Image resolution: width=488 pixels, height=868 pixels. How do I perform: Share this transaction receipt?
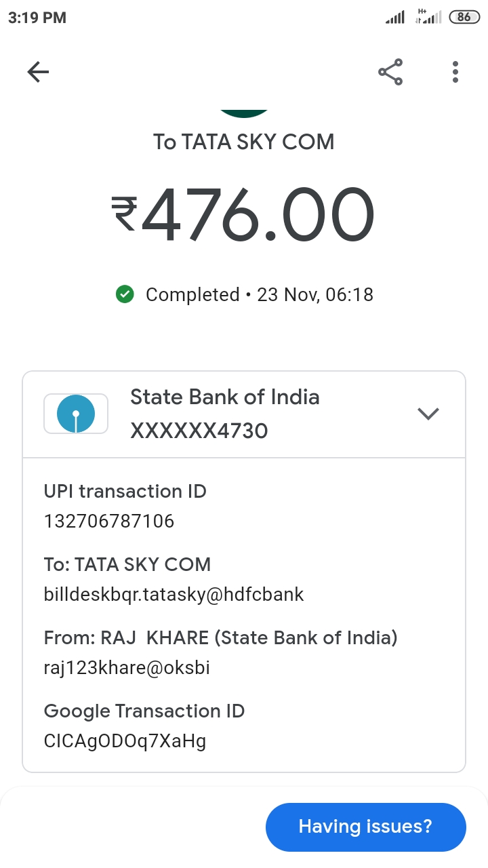[x=390, y=72]
